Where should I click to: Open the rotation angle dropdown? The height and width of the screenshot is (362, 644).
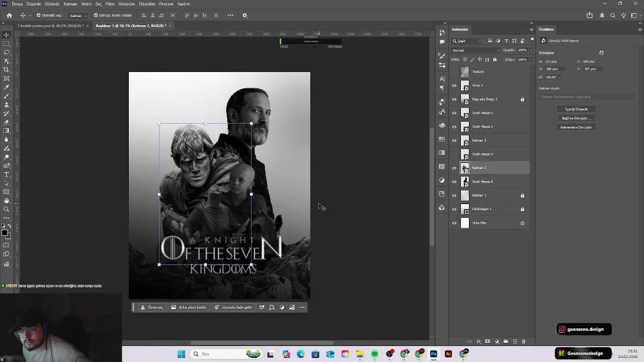(x=559, y=77)
